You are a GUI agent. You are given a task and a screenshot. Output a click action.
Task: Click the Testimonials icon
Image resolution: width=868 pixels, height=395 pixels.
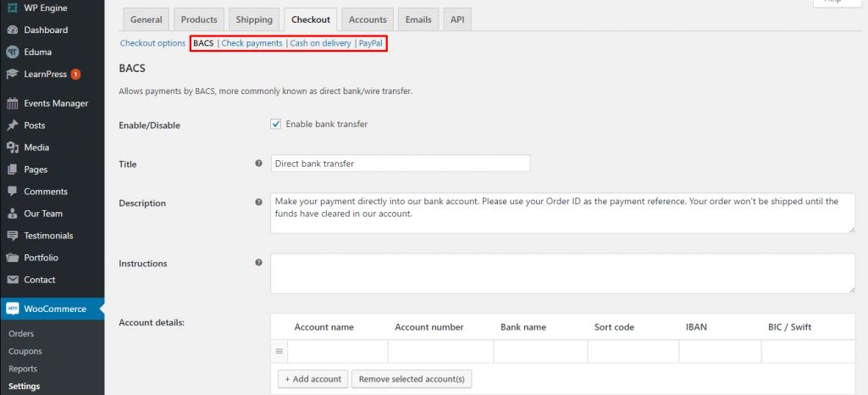tap(12, 236)
